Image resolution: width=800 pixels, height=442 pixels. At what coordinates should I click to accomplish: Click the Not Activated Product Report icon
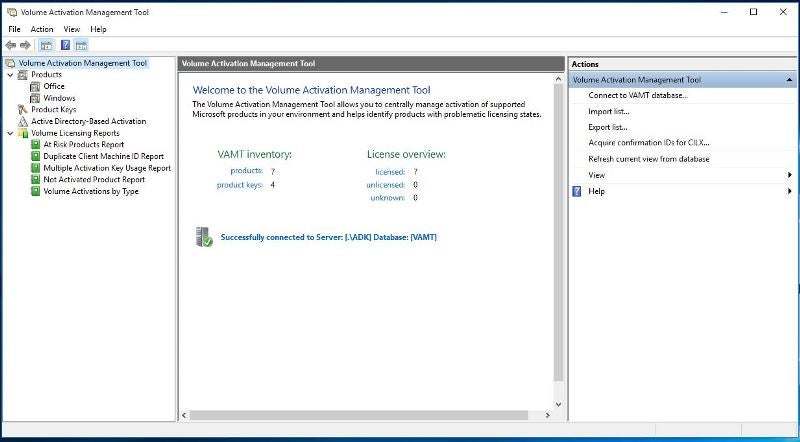tap(35, 180)
